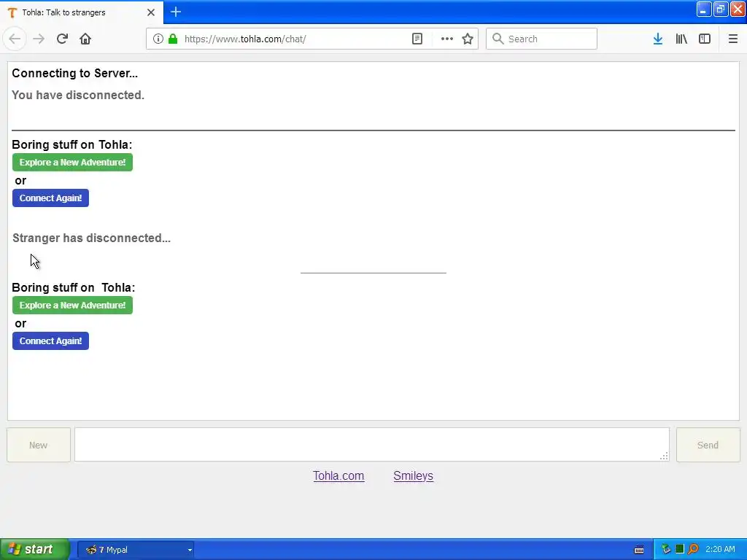Image resolution: width=747 pixels, height=560 pixels.
Task: Click the magnifier icon in search box
Action: tap(498, 39)
